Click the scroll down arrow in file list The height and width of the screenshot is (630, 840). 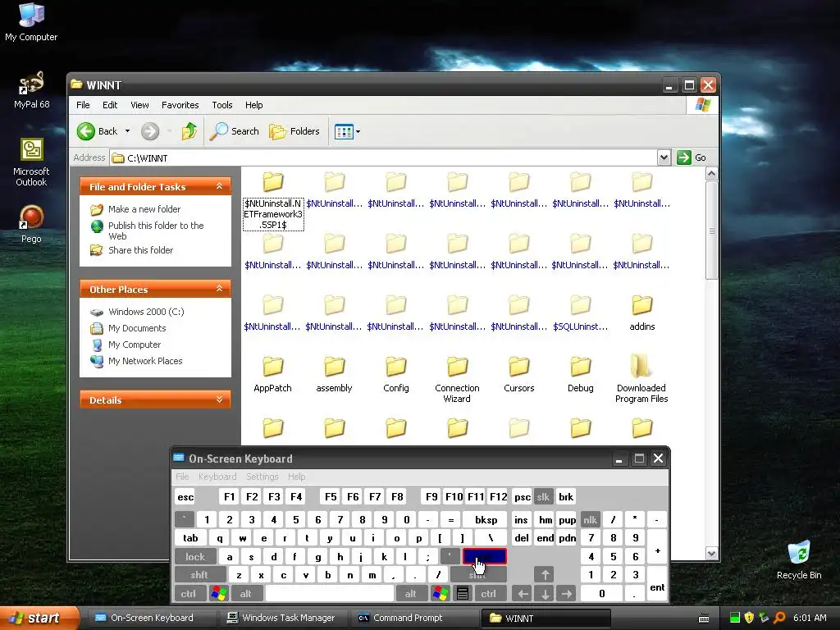click(x=711, y=554)
